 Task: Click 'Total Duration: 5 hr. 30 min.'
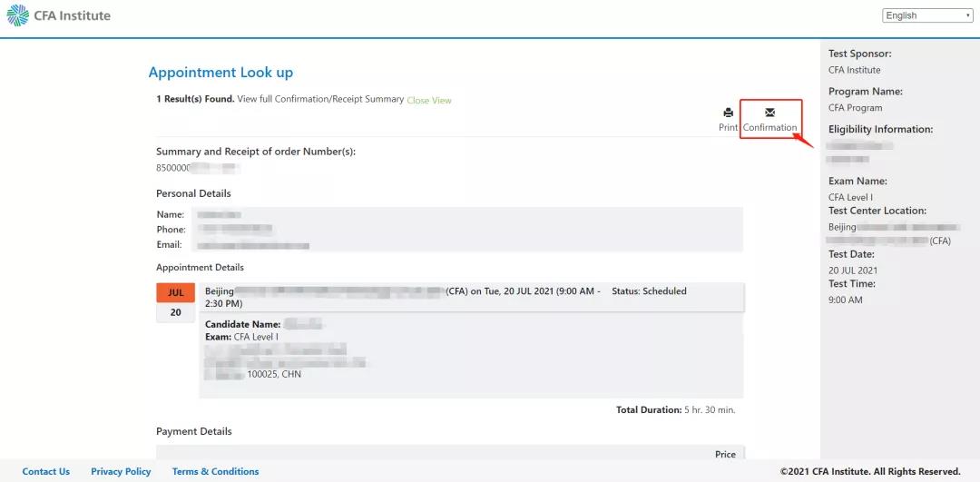676,410
